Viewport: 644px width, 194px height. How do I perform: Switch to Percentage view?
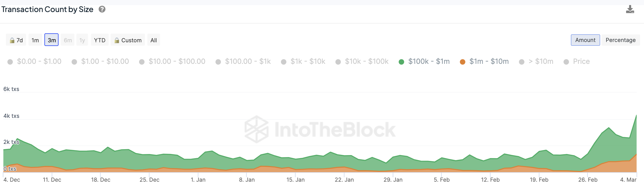[620, 40]
